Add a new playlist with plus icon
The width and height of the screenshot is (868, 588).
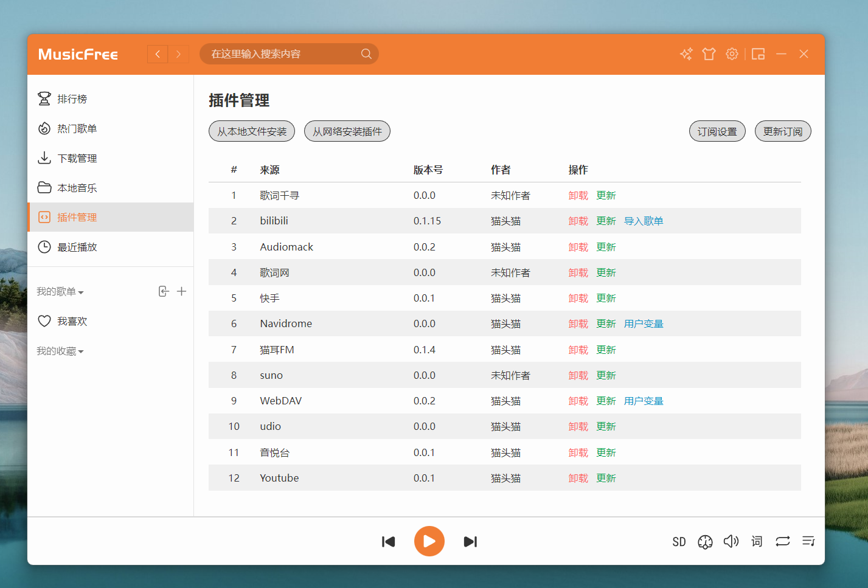(181, 291)
